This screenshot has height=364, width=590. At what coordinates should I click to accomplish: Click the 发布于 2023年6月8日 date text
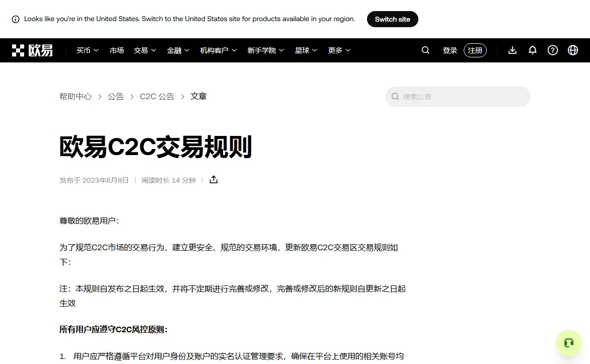[94, 180]
